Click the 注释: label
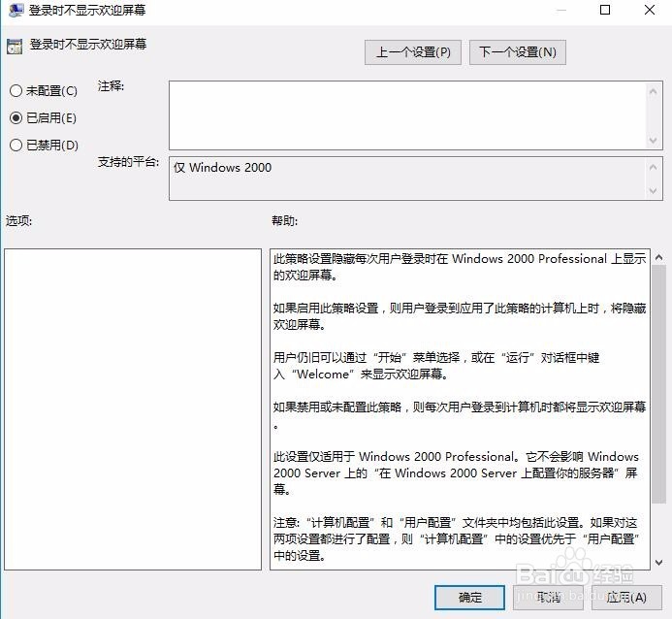 [111, 86]
